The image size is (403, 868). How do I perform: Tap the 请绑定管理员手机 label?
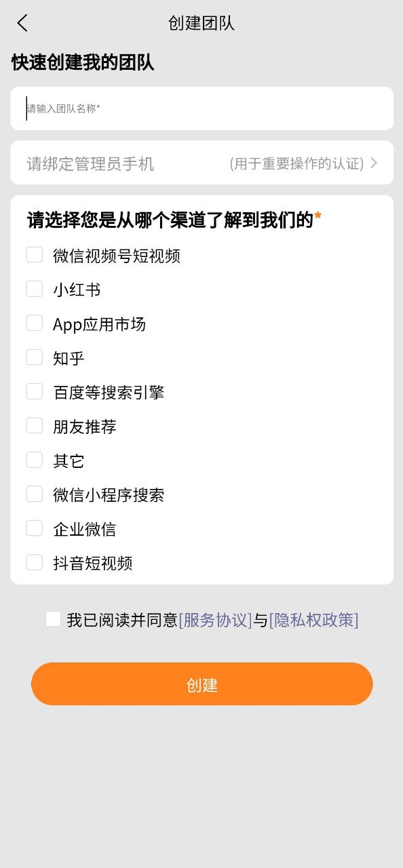tap(90, 164)
